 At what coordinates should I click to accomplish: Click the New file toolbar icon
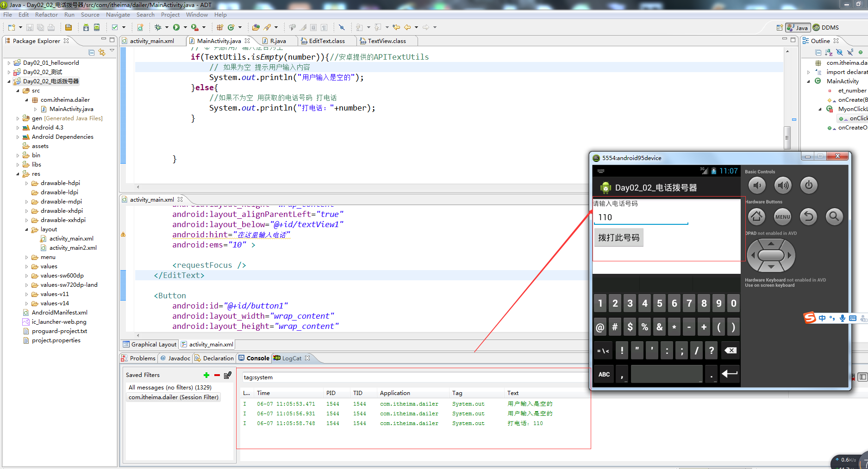click(x=12, y=27)
